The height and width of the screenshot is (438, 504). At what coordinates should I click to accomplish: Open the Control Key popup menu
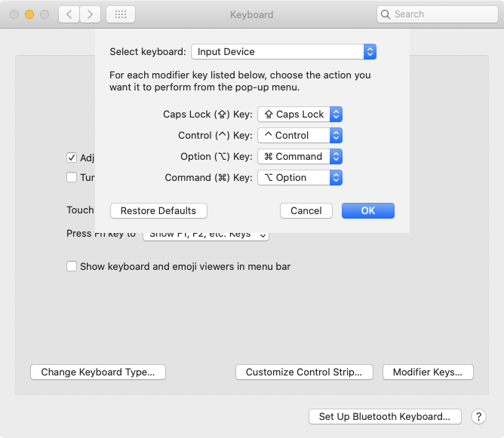pos(300,136)
